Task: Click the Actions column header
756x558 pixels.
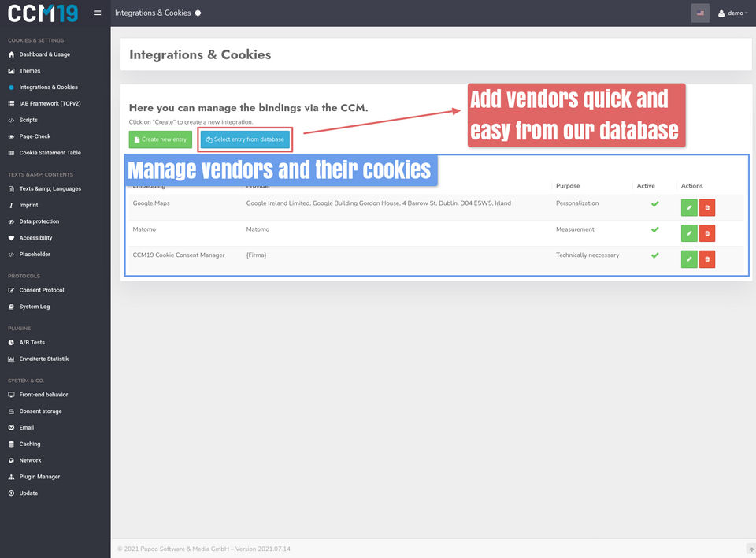Action: 691,186
